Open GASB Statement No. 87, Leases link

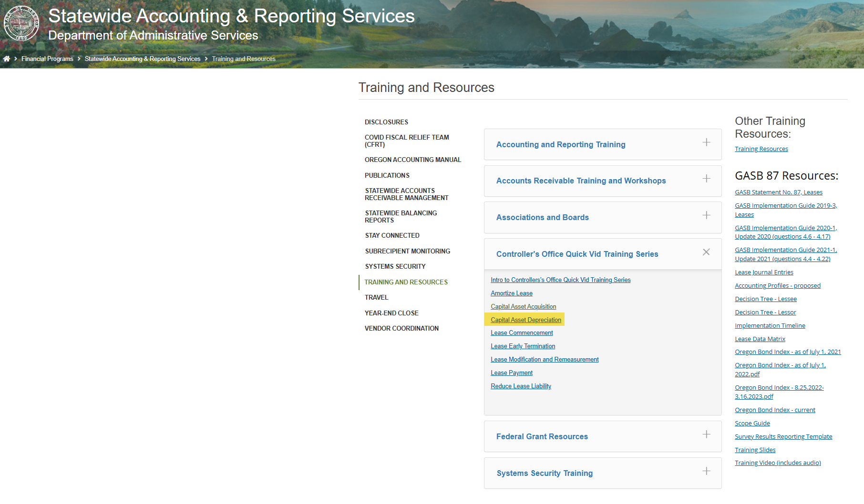[x=778, y=192]
